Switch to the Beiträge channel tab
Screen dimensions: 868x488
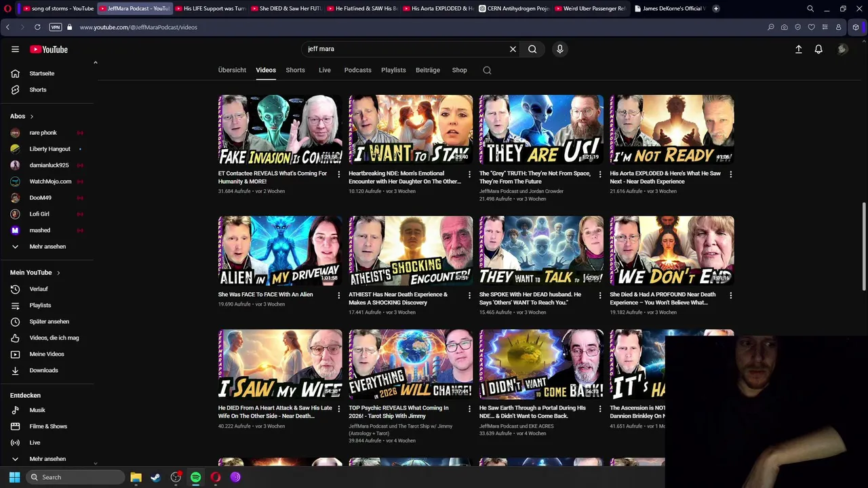(428, 70)
